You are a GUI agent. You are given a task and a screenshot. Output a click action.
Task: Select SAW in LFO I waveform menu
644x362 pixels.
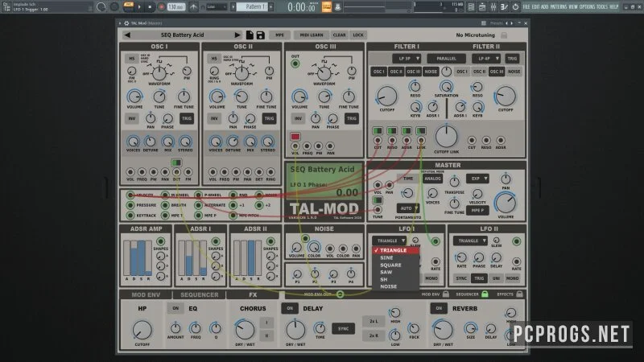[x=395, y=272]
